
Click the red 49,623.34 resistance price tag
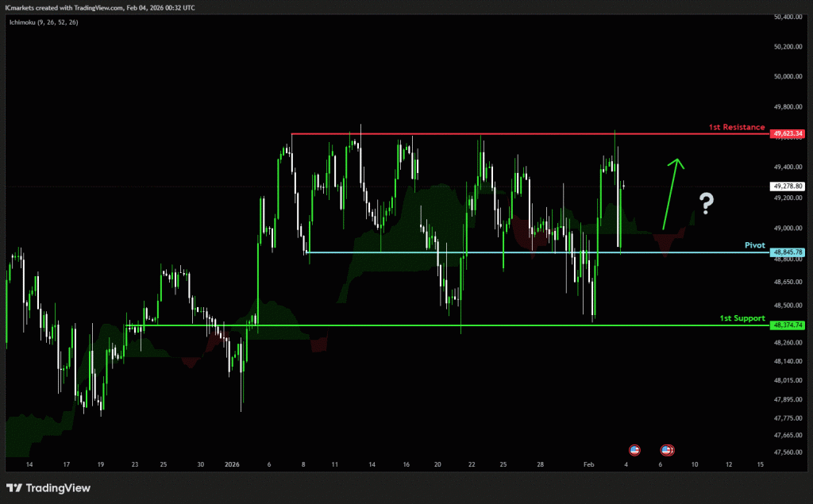point(788,134)
